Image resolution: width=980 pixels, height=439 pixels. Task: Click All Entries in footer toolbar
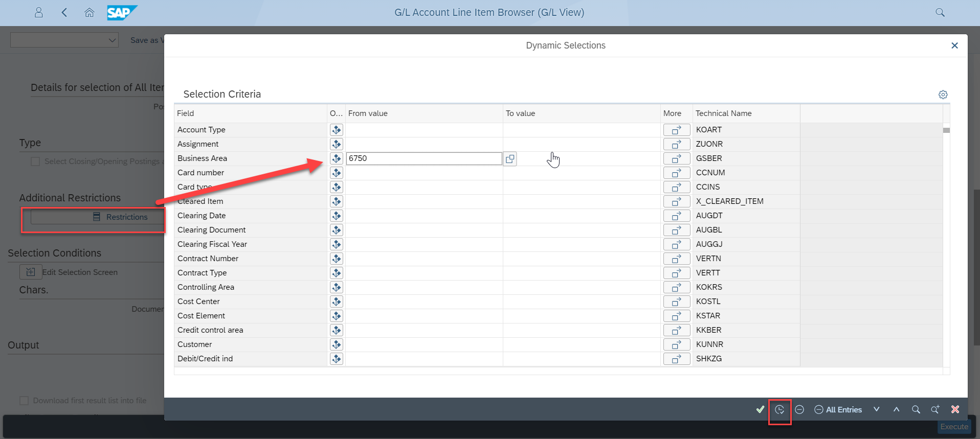point(838,409)
